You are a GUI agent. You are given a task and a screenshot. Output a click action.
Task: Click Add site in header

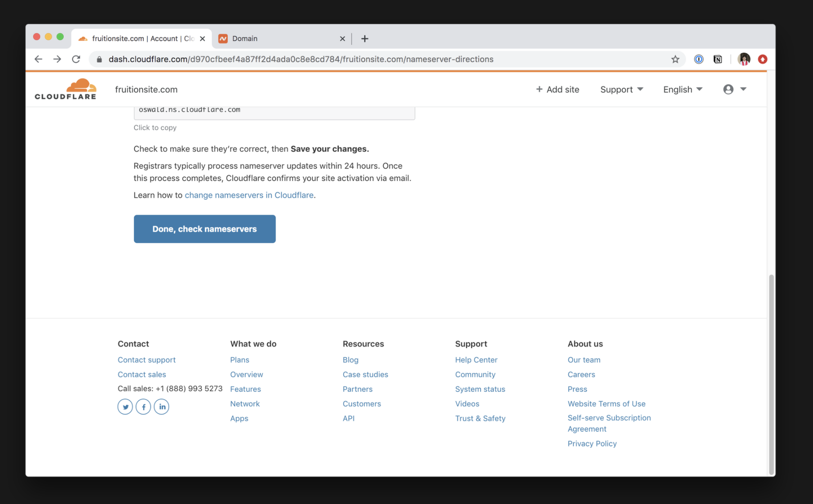[557, 89]
